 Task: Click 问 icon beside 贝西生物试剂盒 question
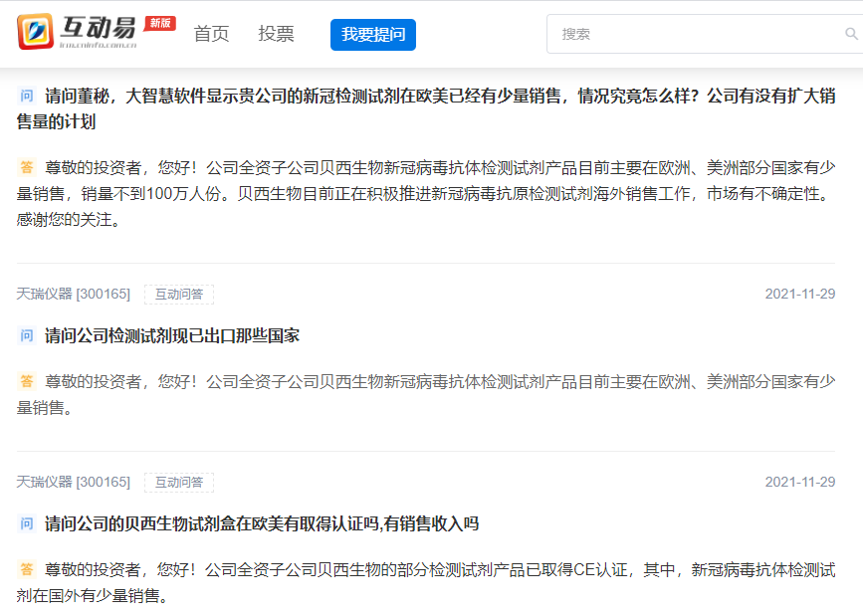[x=27, y=523]
